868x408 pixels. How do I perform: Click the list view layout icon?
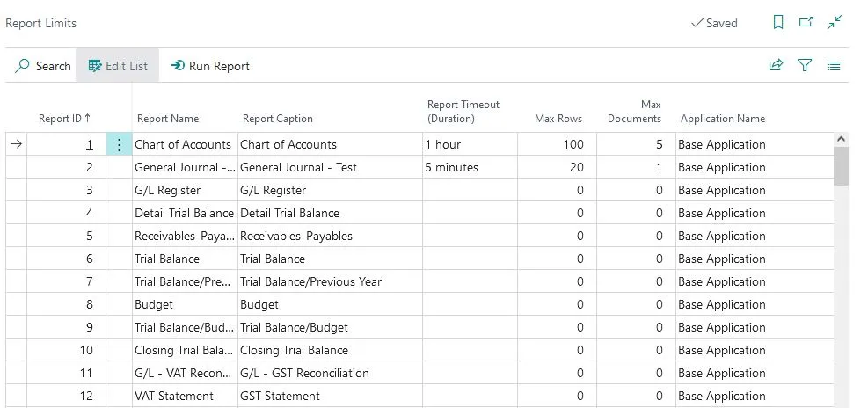(833, 66)
